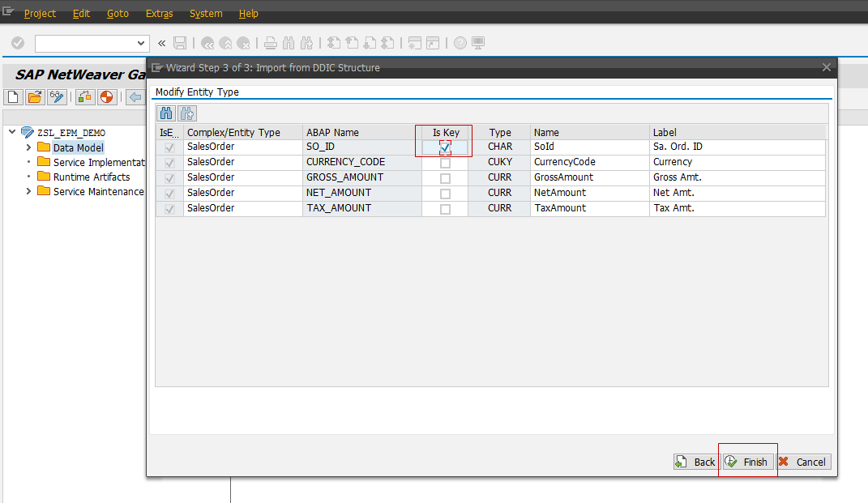Collapse the ZSL_EPM_DEMO tree node
Screen dimensions: 868x503
(x=11, y=132)
